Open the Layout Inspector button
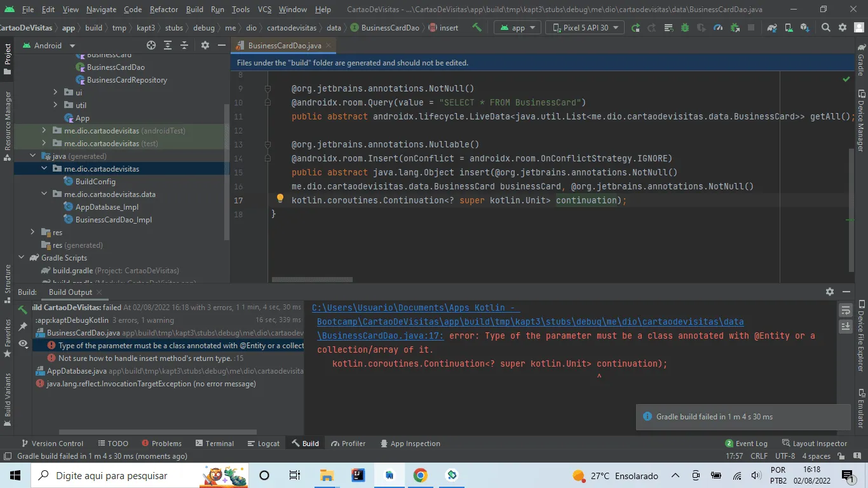The width and height of the screenshot is (868, 488). pos(813,444)
